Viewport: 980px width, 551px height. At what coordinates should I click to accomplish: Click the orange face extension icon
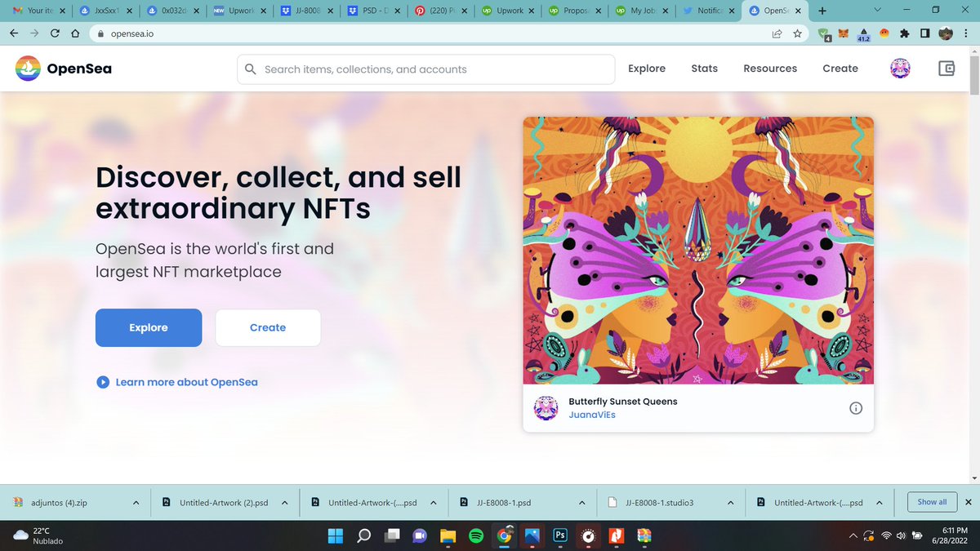pos(884,33)
